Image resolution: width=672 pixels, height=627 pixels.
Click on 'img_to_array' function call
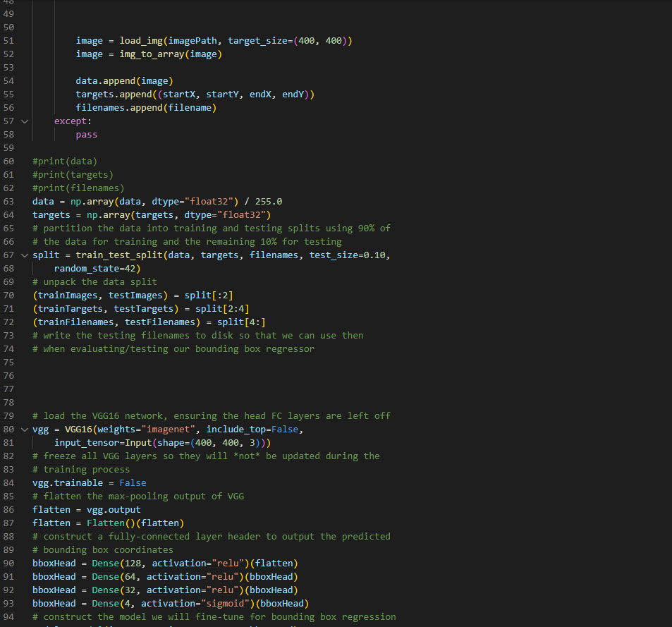[152, 54]
